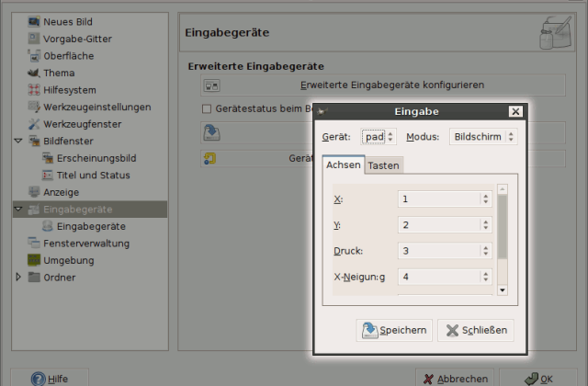Open the Druck axis dropdown value 3

click(445, 251)
